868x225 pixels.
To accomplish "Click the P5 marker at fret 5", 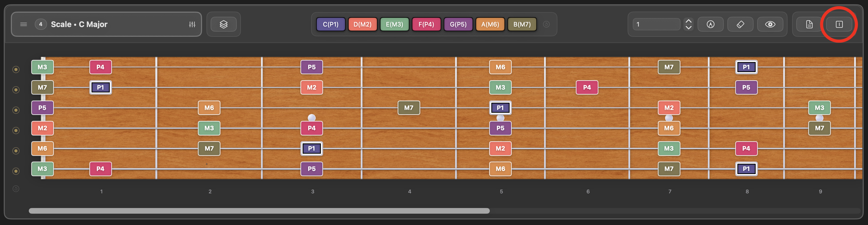I will click(x=500, y=128).
